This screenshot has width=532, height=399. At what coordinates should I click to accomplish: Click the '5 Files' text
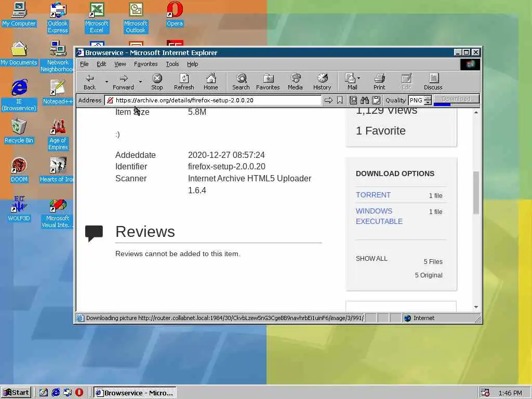(x=433, y=262)
